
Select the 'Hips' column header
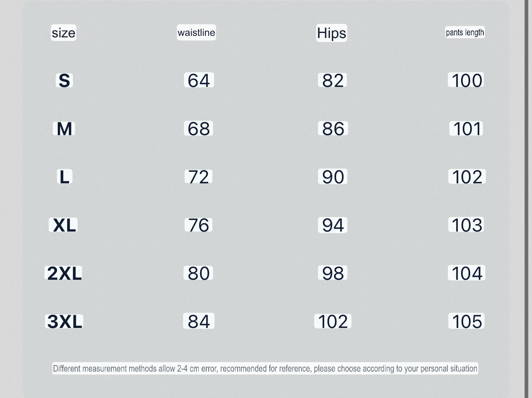(x=332, y=33)
